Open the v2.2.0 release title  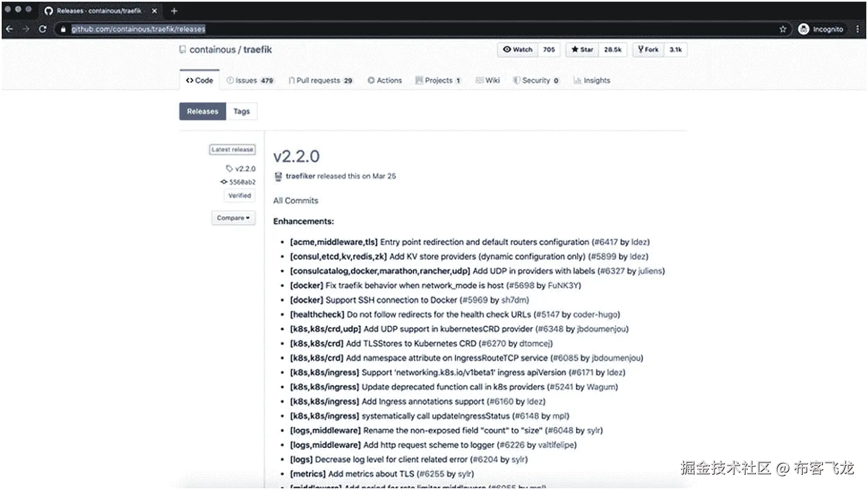pyautogui.click(x=296, y=156)
